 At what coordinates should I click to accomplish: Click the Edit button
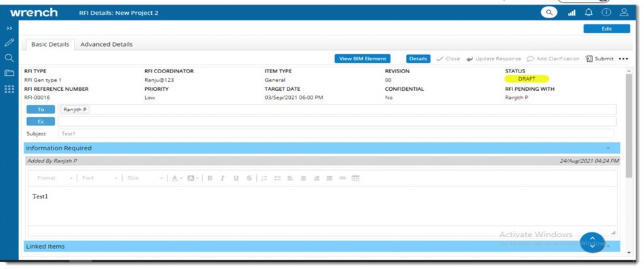point(607,28)
